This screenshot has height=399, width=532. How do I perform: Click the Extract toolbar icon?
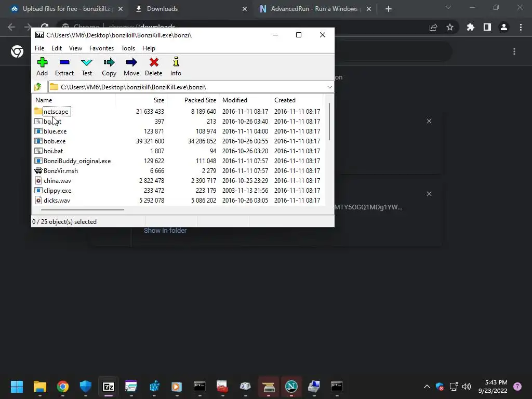pos(64,62)
